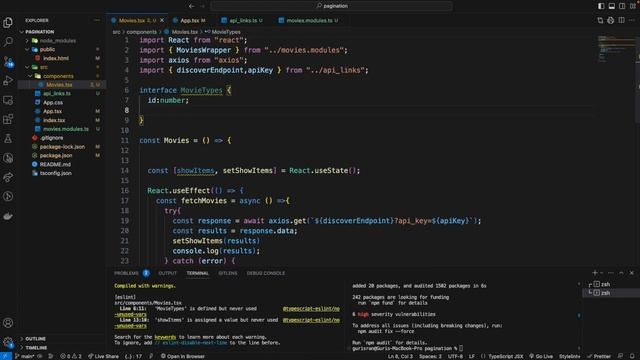Screen dimensions: 640x360
Task: Click the Go Back arrow in title bar
Action: pyautogui.click(x=191, y=6)
